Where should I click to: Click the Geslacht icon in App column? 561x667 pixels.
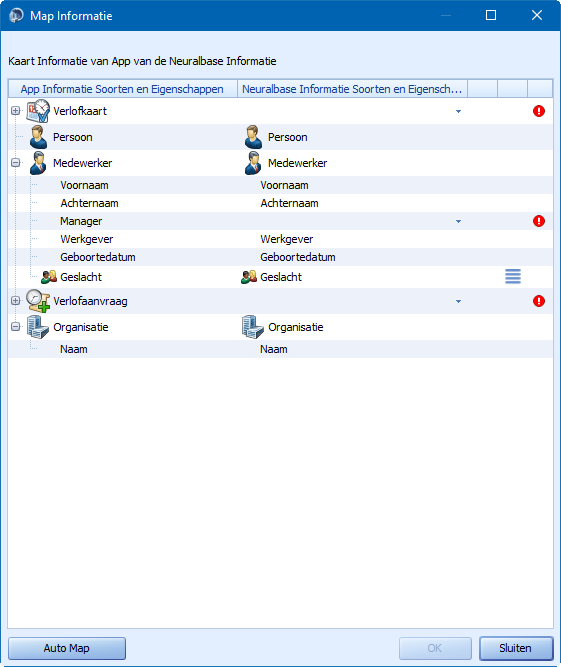49,277
